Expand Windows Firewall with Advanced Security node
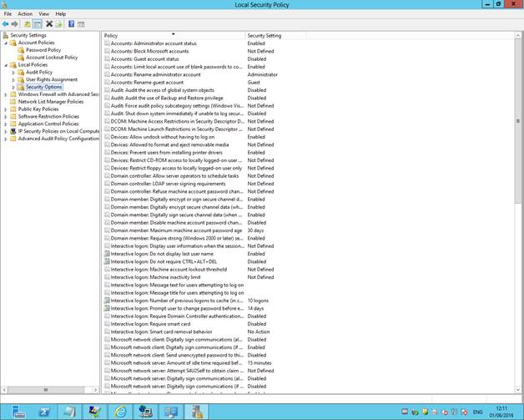Screen dimensions: 524x420 (x=5, y=94)
